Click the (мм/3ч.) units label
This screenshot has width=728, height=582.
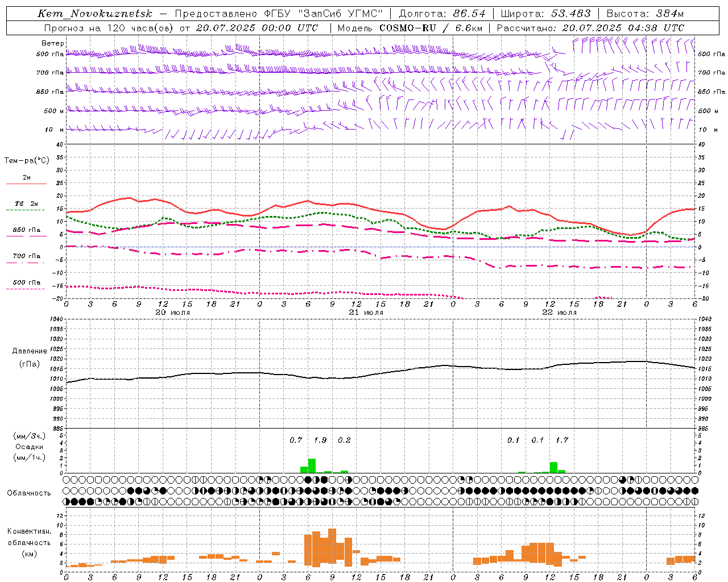(30, 436)
